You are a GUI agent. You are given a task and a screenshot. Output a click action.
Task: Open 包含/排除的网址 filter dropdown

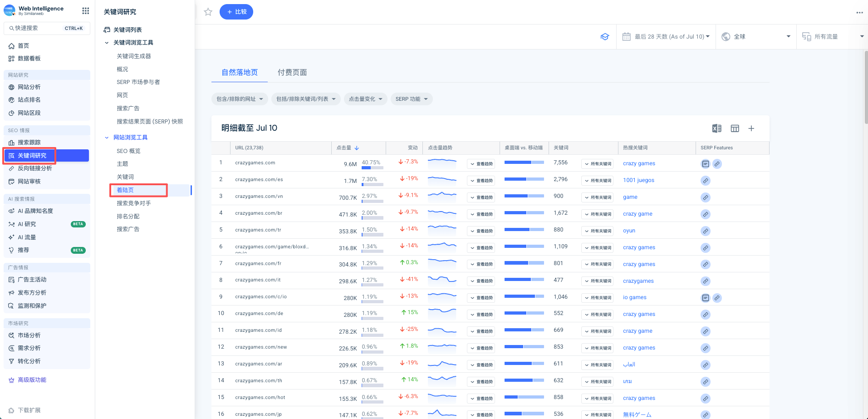(x=240, y=99)
